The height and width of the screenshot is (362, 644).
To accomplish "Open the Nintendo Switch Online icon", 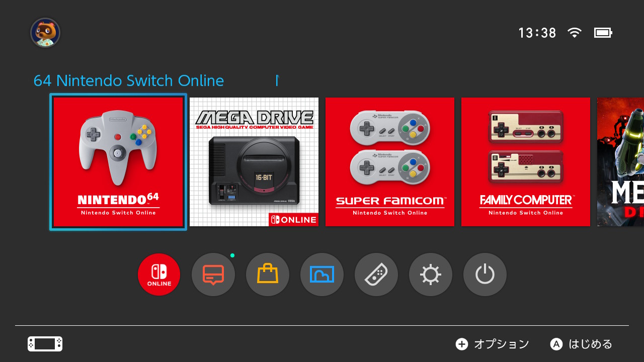I will (159, 275).
